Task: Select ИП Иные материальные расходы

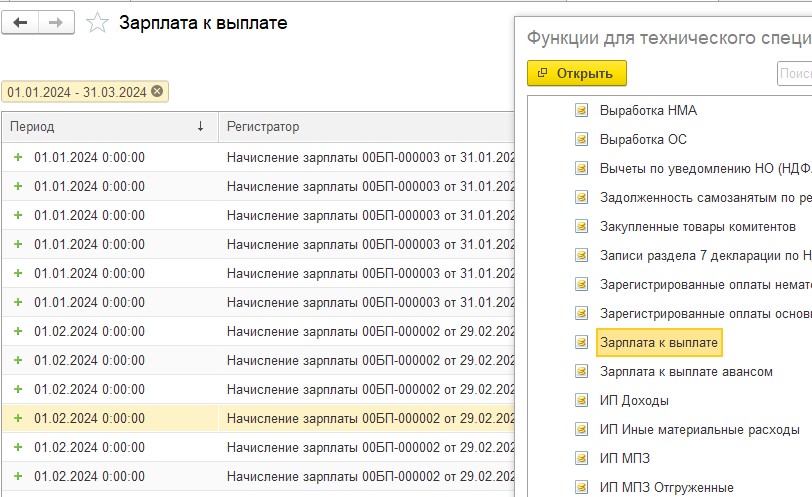Action: coord(699,430)
